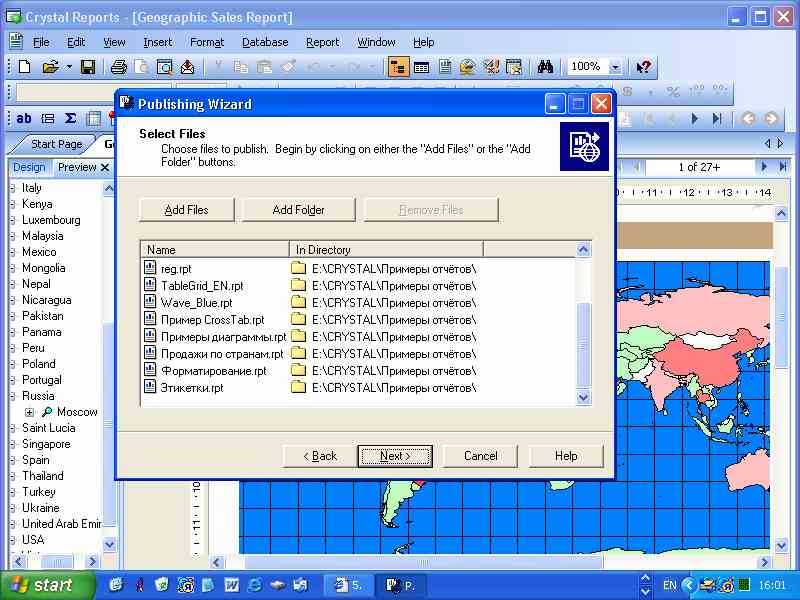
Task: Click the Add Folder button
Action: point(298,210)
